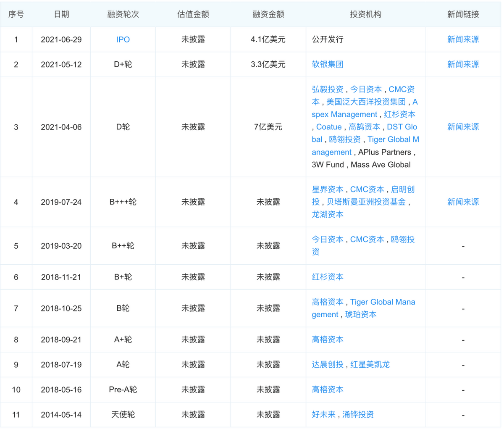Open the IPO financing round link
504x429 pixels.
coord(123,39)
